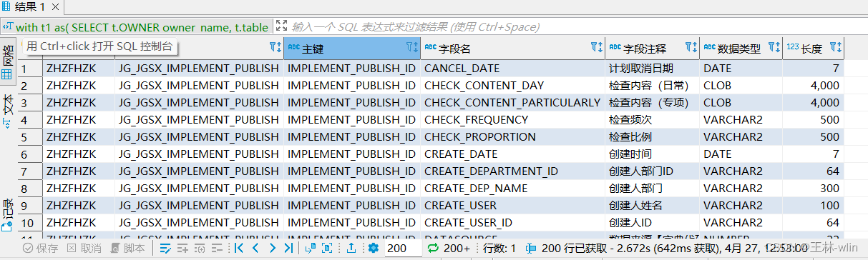868x260 pixels.
Task: Click the 检查频次 comment cell
Action: tap(652, 120)
